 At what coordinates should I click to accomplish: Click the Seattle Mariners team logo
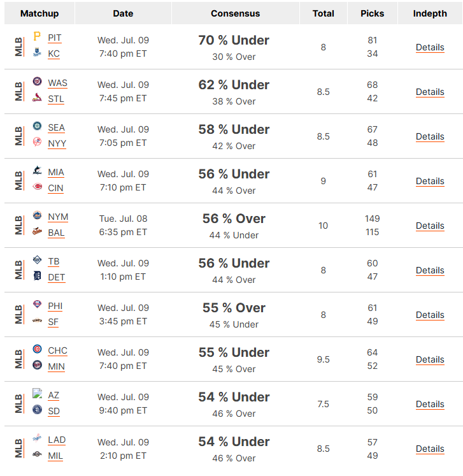pos(37,126)
